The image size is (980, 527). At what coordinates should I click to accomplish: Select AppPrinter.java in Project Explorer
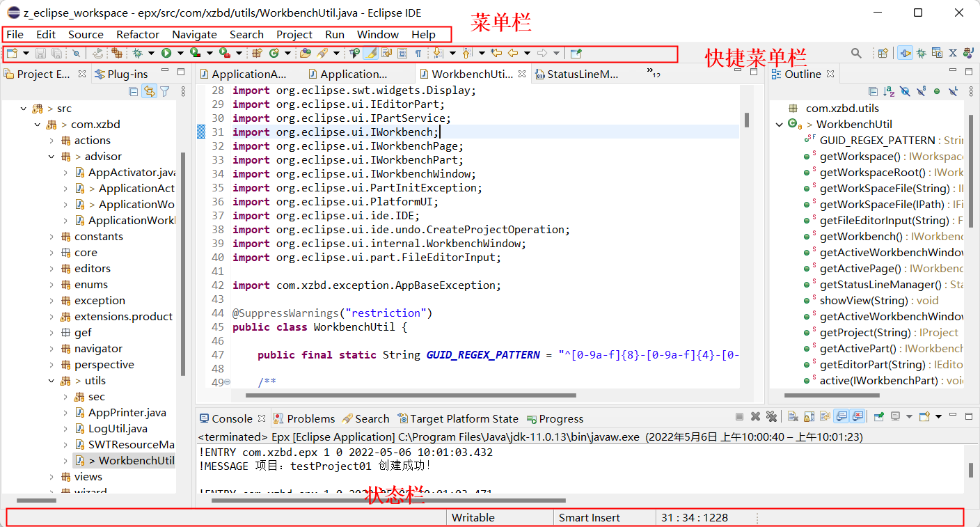click(x=127, y=413)
